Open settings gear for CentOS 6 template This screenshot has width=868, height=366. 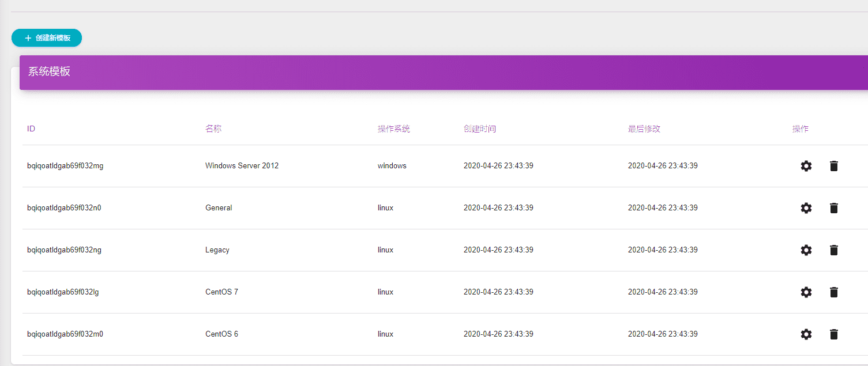pos(806,334)
